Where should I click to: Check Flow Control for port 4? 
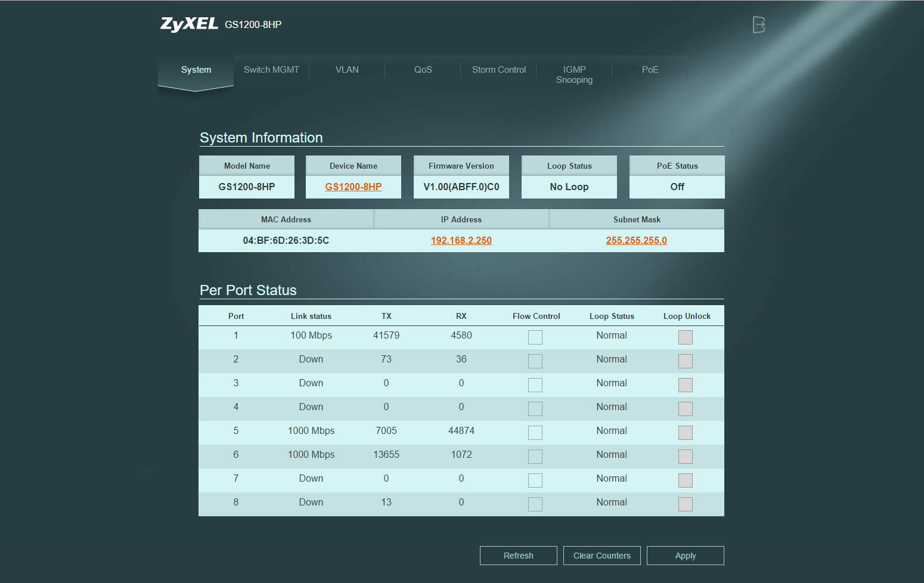pos(535,409)
